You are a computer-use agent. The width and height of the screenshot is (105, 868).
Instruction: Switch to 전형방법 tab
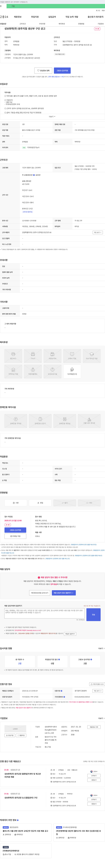point(81,24)
